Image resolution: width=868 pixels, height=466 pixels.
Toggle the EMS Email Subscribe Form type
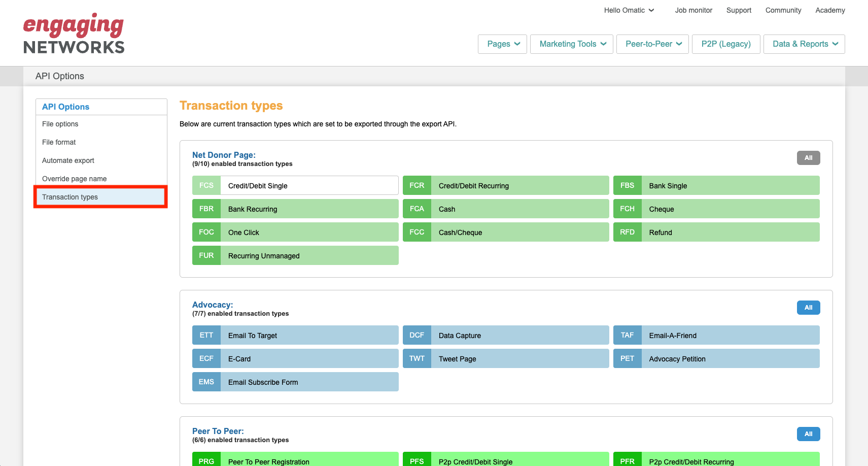295,382
